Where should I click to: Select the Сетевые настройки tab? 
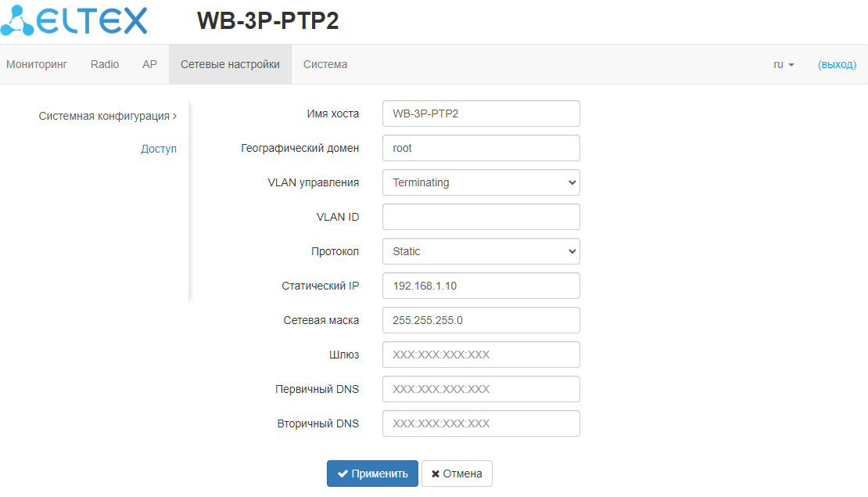pos(230,64)
